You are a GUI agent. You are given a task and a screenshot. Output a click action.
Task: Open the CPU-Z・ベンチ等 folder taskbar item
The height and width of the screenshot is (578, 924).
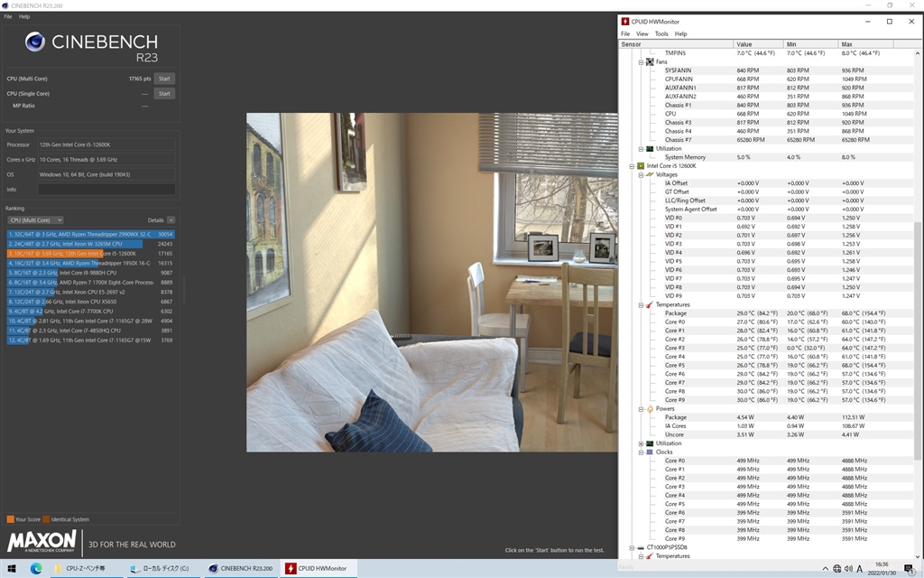pyautogui.click(x=85, y=569)
